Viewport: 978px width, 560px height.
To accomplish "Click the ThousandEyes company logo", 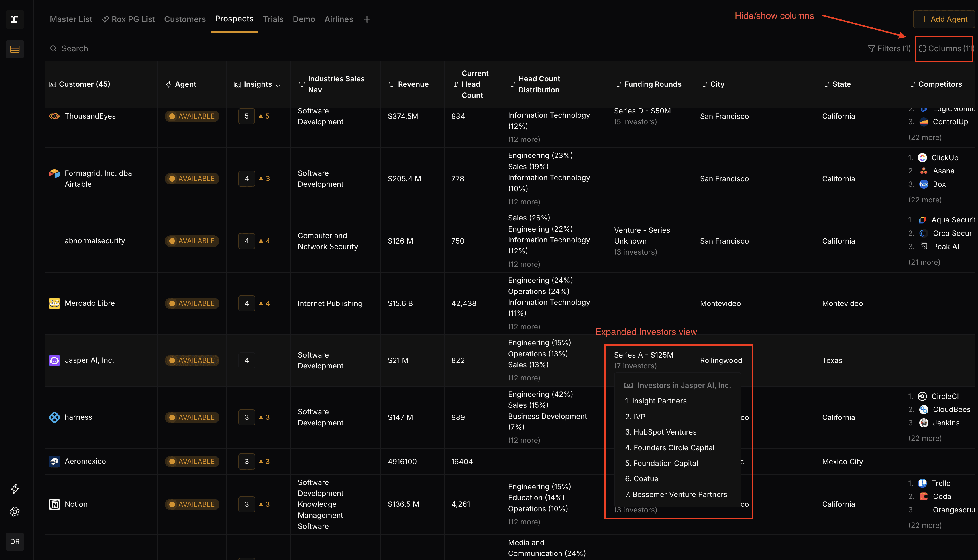I will tap(54, 116).
